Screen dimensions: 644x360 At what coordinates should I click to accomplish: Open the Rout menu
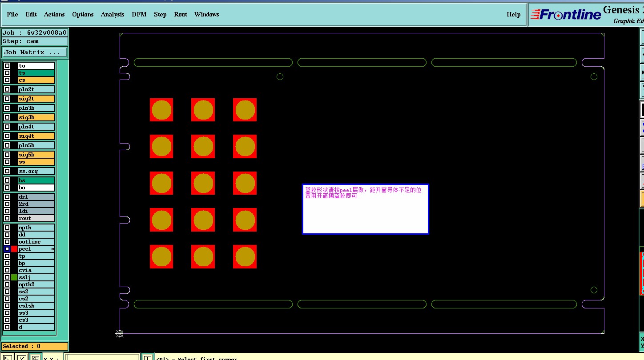[x=181, y=14]
